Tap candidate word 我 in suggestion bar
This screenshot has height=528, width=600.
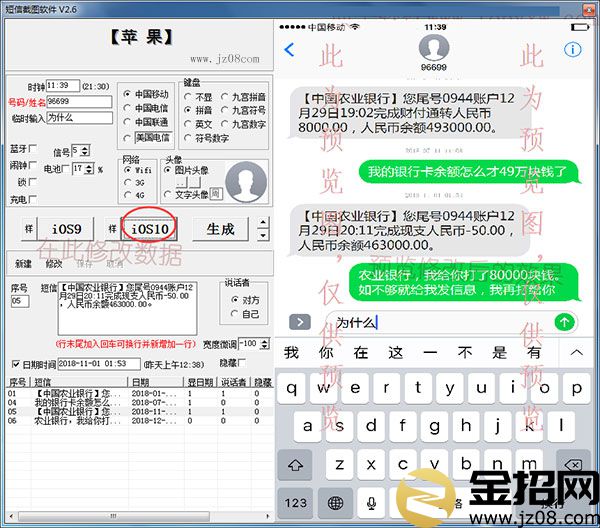[x=291, y=352]
